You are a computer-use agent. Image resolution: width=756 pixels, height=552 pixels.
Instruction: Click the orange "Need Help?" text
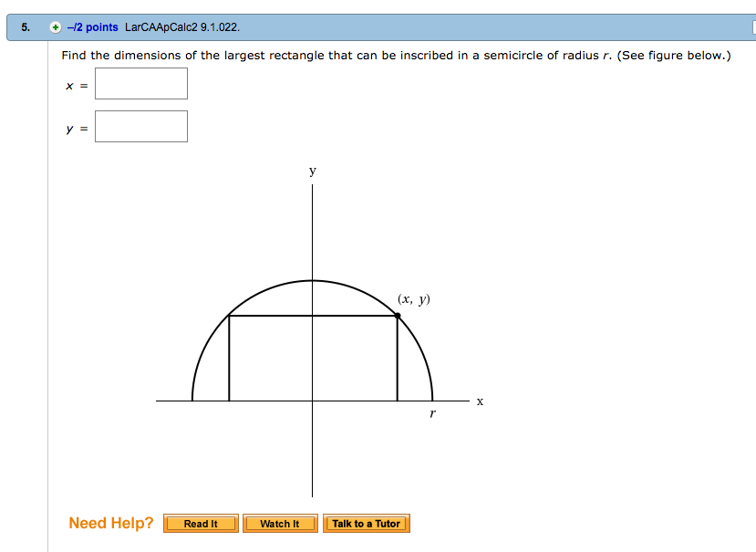click(111, 523)
